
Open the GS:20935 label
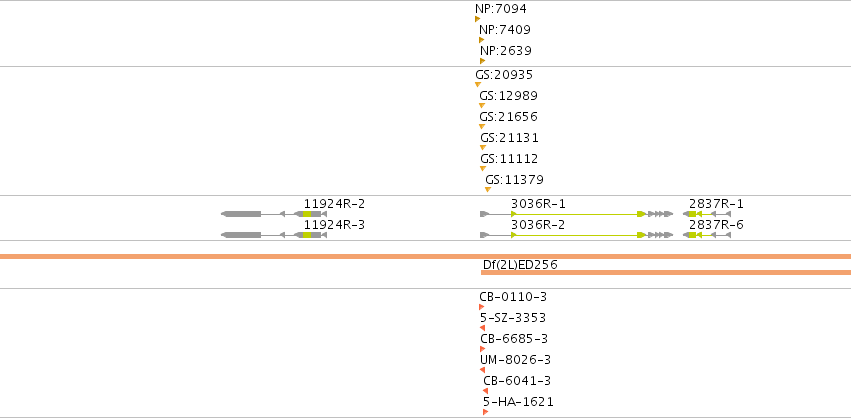504,75
